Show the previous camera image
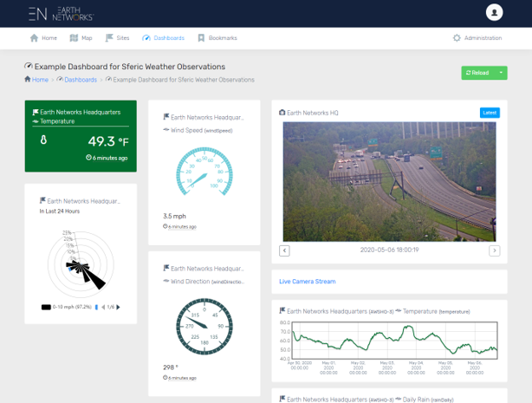The width and height of the screenshot is (532, 403). pos(284,250)
